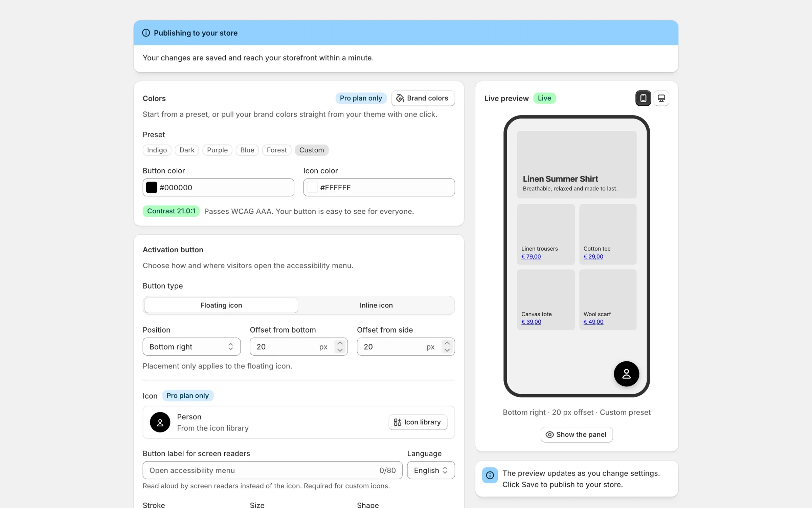Decrease Offset from side value
Screen dimensions: 812x508
point(447,350)
